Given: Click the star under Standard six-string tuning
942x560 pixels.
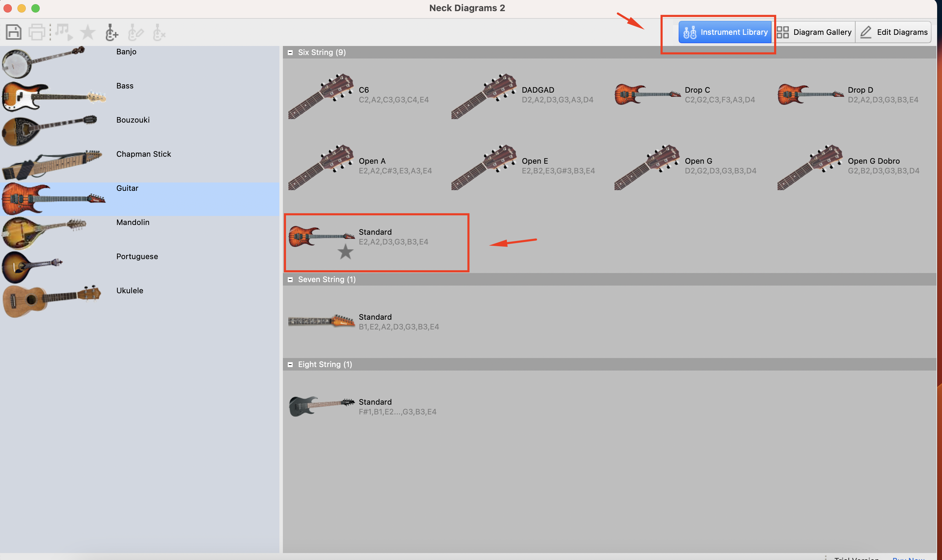Looking at the screenshot, I should [x=345, y=252].
